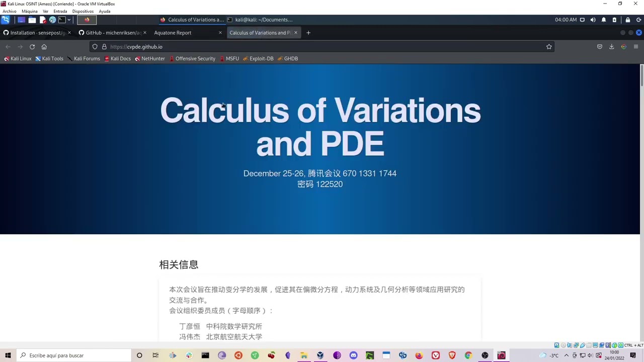644x362 pixels.
Task: Open Discord from Windows taskbar
Action: [353, 355]
